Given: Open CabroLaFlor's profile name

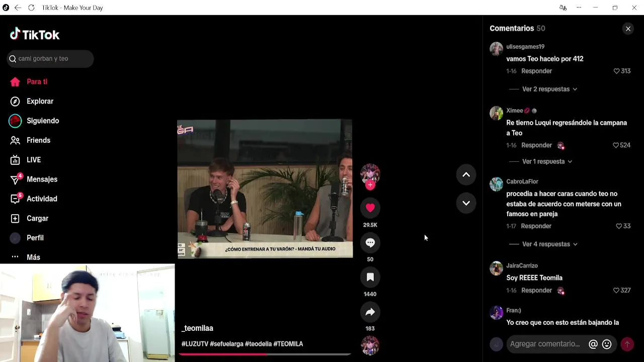Looking at the screenshot, I should tap(522, 182).
